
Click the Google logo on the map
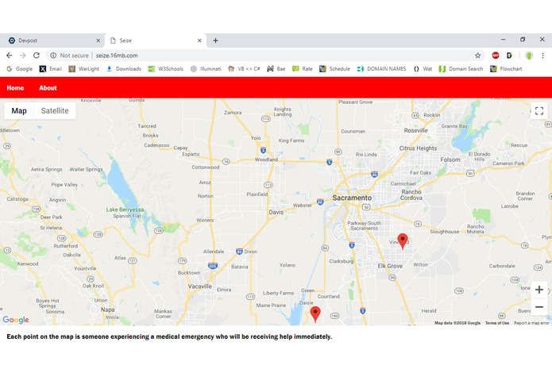pos(16,320)
